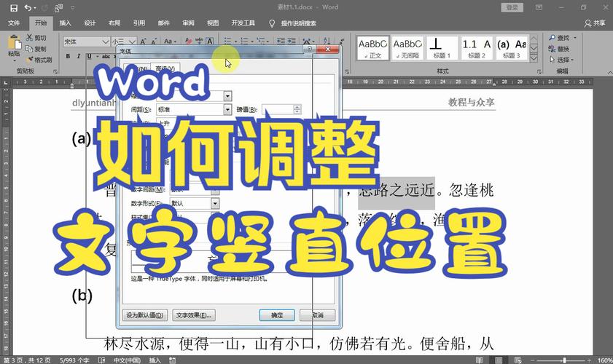Open the 数字形式 number form dropdown

(x=215, y=203)
